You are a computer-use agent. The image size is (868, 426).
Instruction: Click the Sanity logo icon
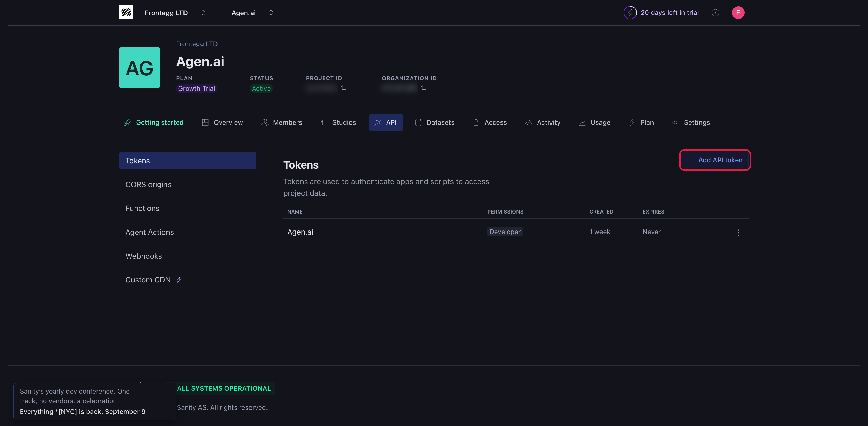126,12
